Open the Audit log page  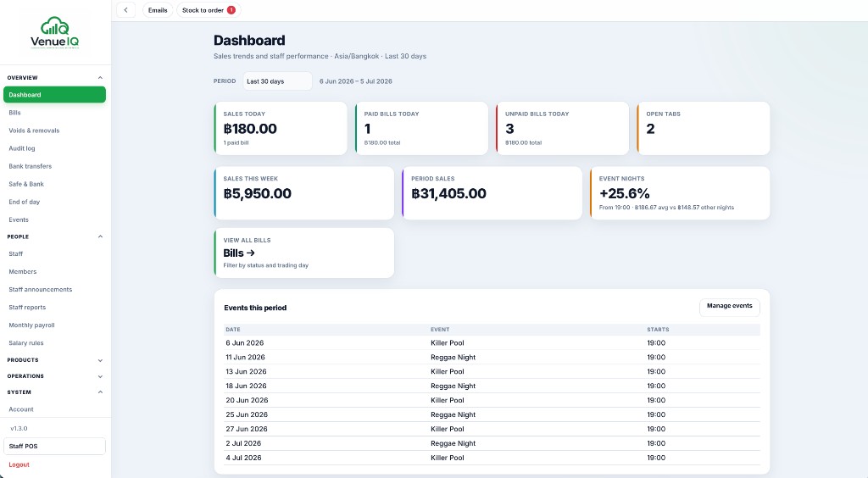point(54,148)
